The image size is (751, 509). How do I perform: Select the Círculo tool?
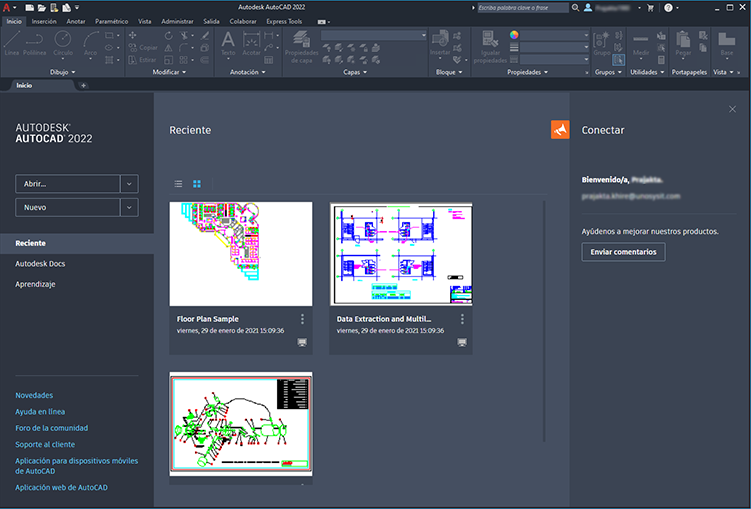coord(63,44)
